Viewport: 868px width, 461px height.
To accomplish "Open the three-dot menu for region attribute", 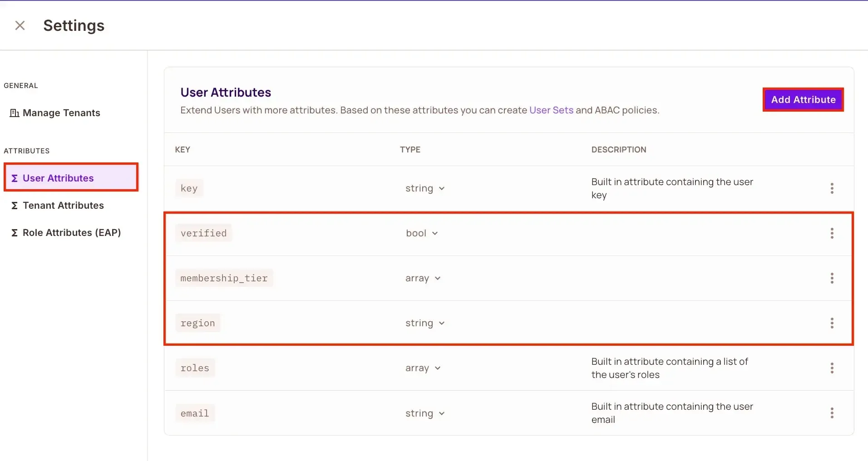I will pyautogui.click(x=832, y=323).
